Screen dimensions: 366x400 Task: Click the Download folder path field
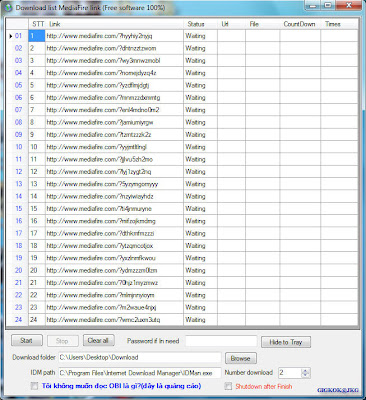point(140,357)
